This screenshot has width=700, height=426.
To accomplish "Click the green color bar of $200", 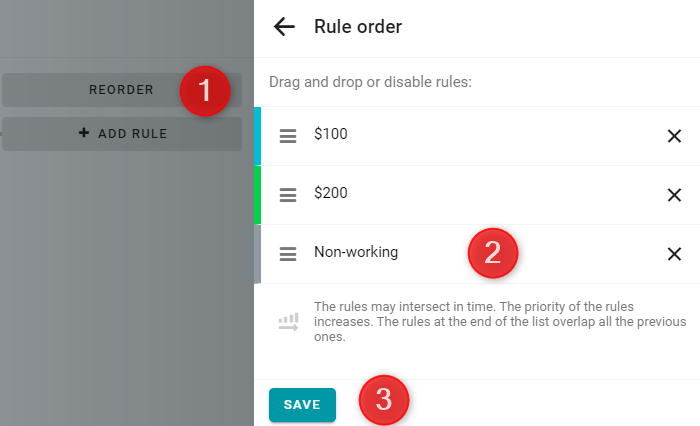I will 258,195.
